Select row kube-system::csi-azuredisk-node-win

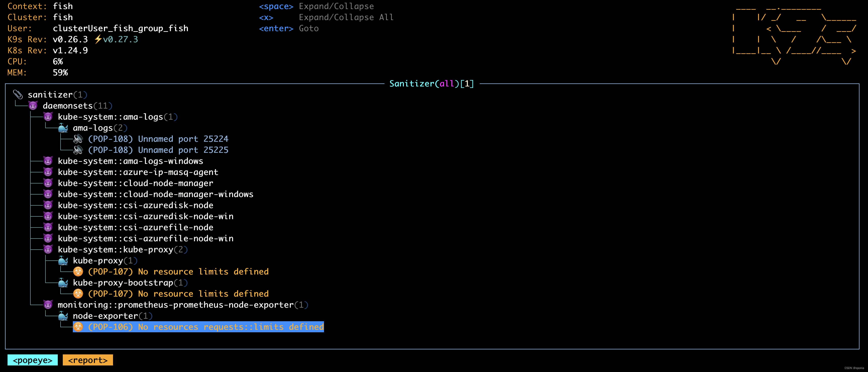pyautogui.click(x=146, y=216)
